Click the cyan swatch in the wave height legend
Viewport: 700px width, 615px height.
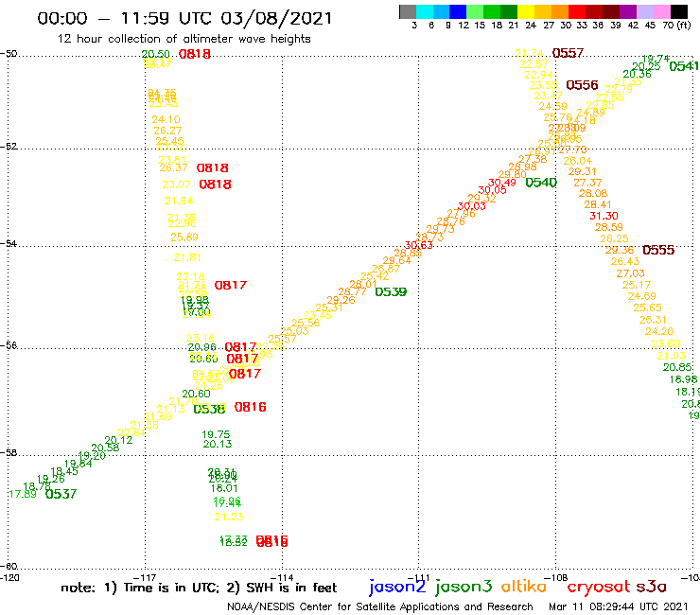click(x=425, y=11)
